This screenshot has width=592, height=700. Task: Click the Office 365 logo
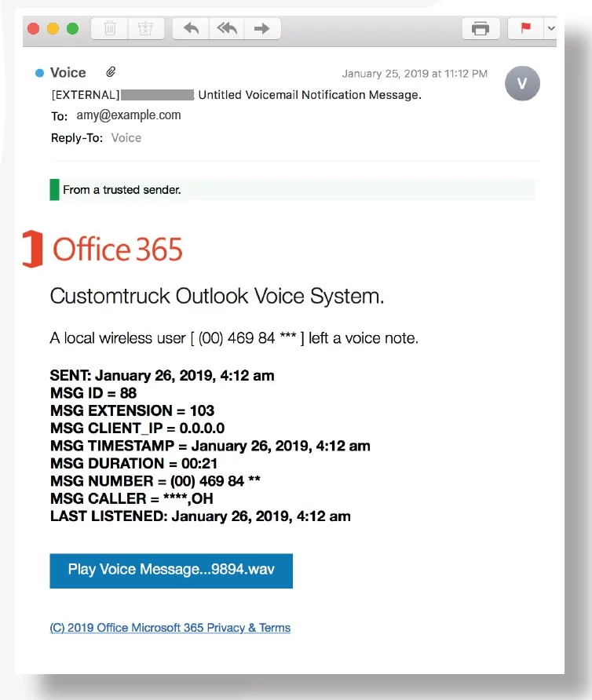click(x=103, y=250)
